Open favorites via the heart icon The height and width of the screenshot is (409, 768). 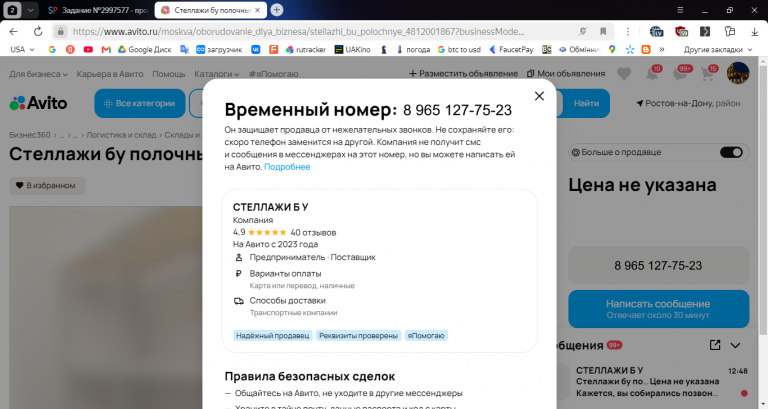point(624,74)
